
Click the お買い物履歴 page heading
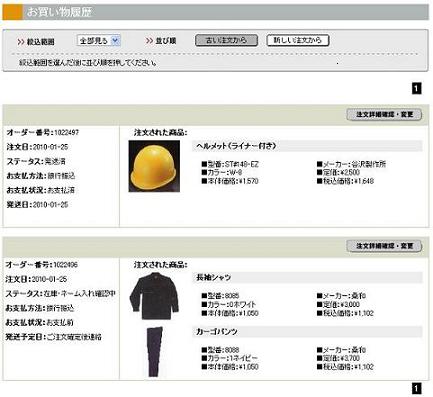(59, 12)
